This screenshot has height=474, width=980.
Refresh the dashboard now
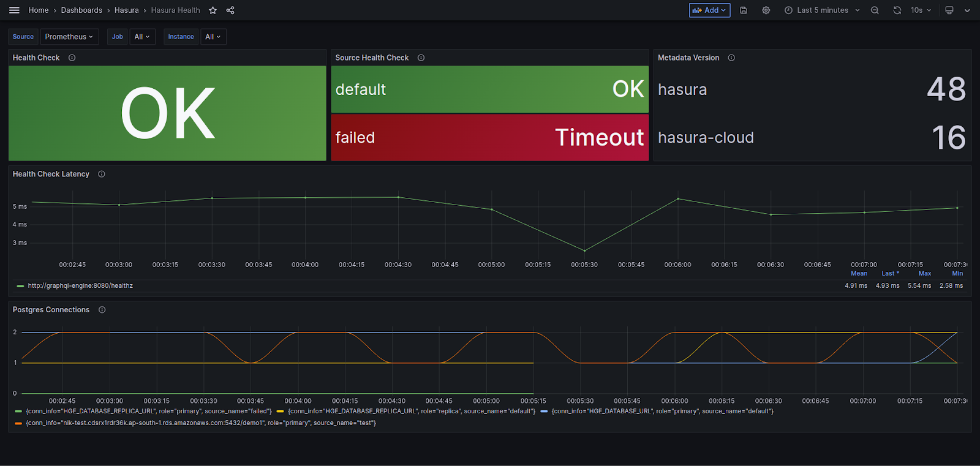[x=897, y=10]
